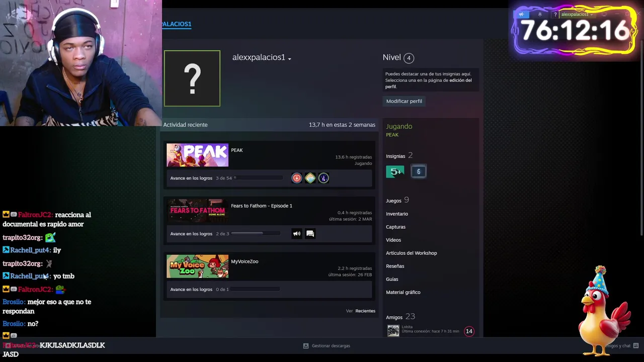Click the Jugando PEAK status
Screen dimensions: 644x362
(x=399, y=130)
